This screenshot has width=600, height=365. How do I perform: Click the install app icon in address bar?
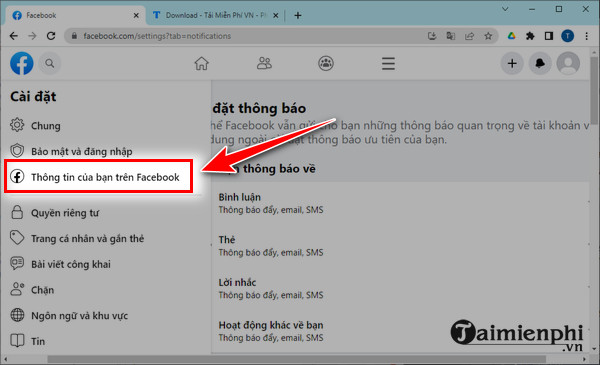(x=432, y=36)
